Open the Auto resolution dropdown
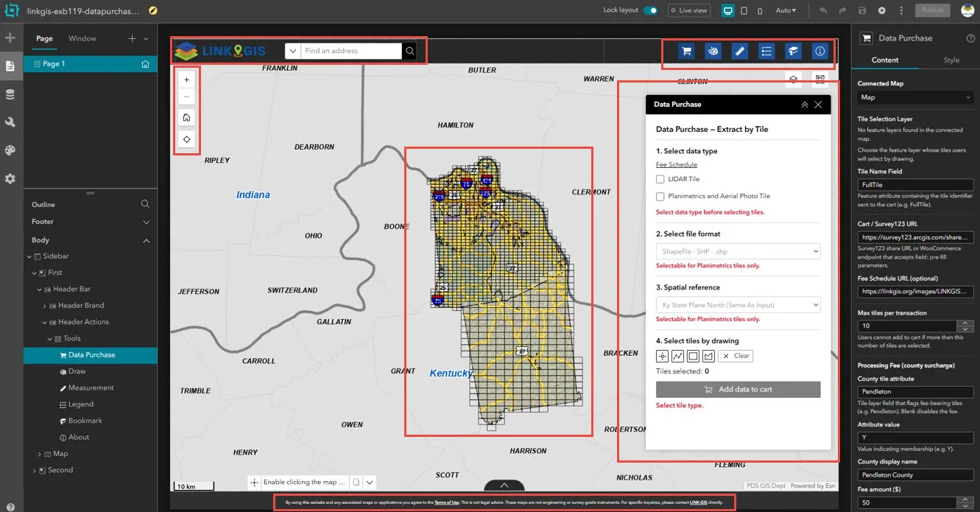This screenshot has height=512, width=980. point(786,10)
